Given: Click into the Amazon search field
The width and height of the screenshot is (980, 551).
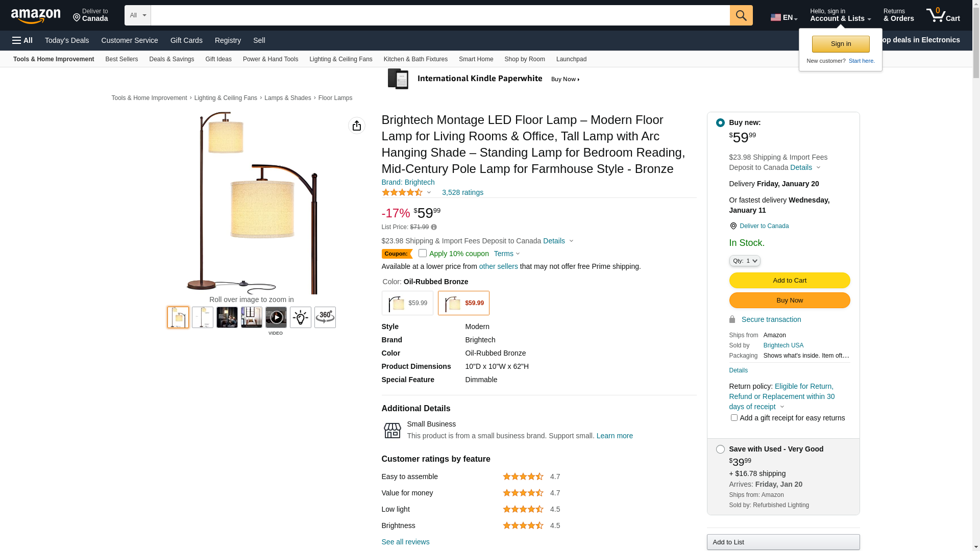Looking at the screenshot, I should pos(440,15).
